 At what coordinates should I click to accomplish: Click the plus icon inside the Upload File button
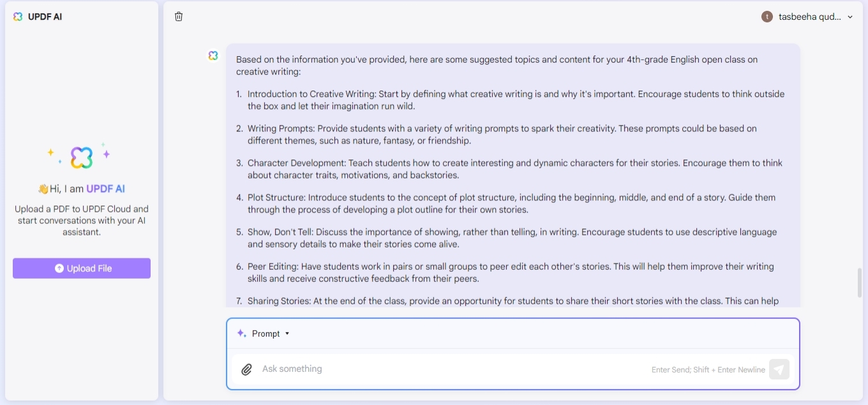coord(59,268)
